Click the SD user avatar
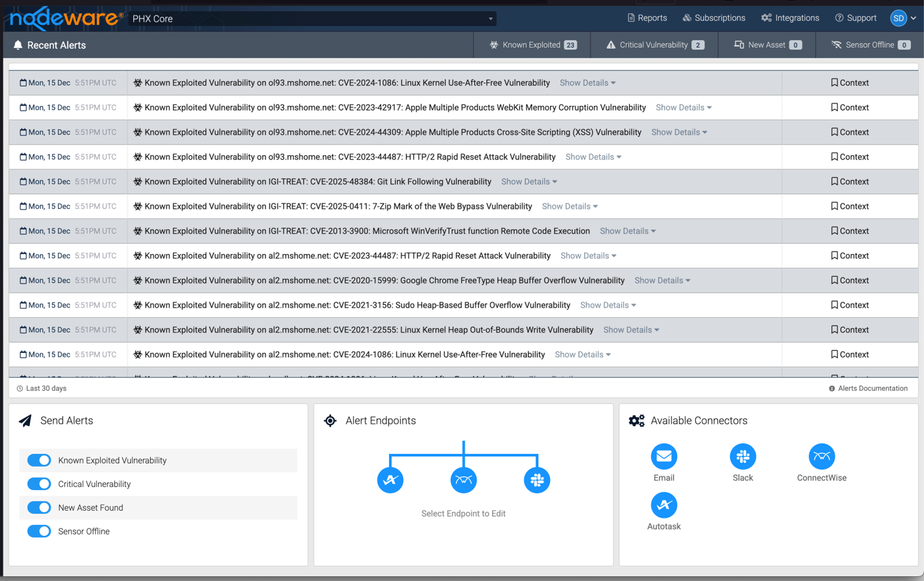Viewport: 924px width, 581px height. pyautogui.click(x=898, y=18)
